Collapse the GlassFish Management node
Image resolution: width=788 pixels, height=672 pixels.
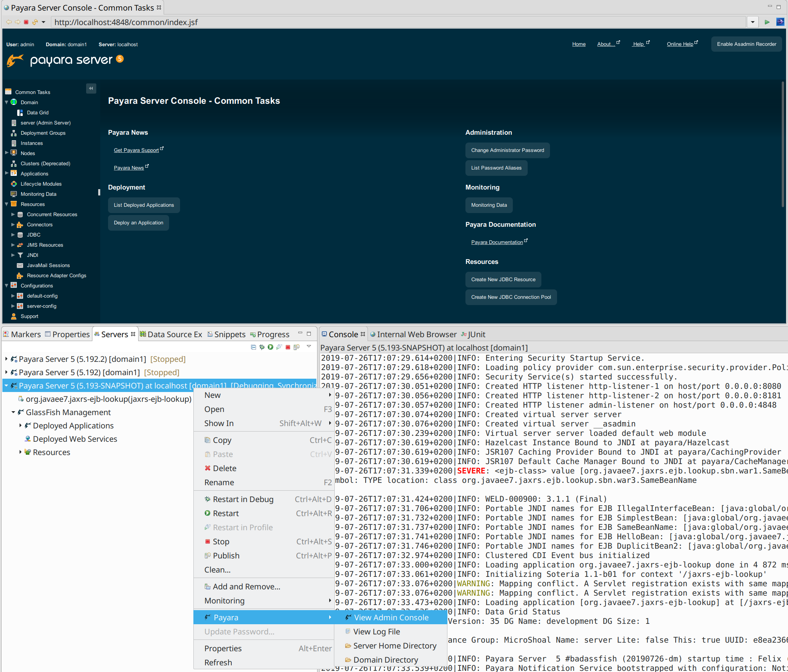pos(13,412)
